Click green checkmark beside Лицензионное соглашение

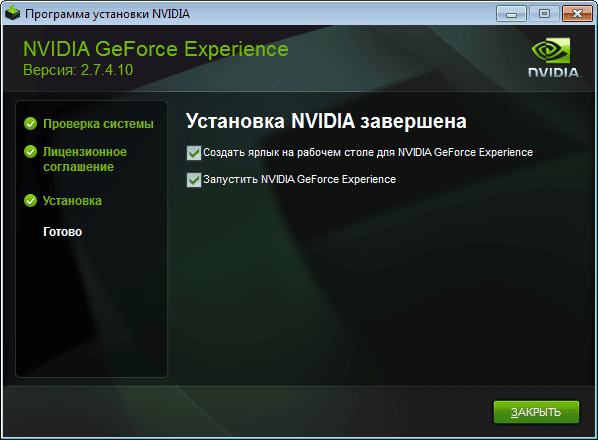(31, 152)
